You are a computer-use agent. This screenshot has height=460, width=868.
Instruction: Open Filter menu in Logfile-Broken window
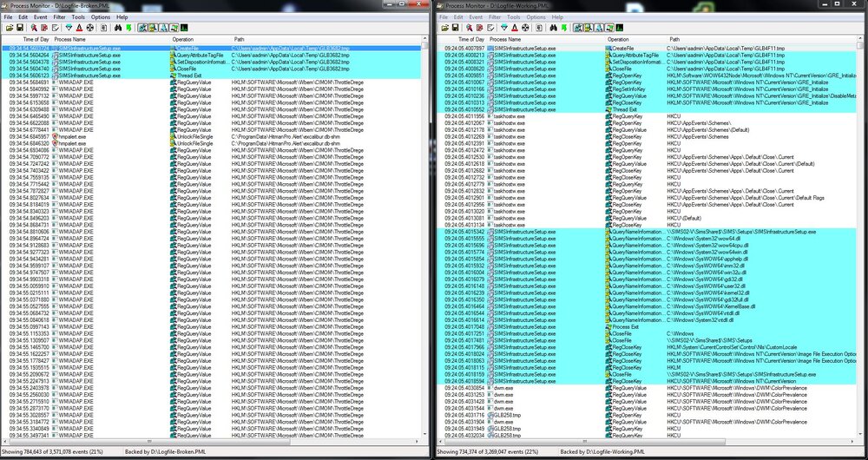(59, 17)
